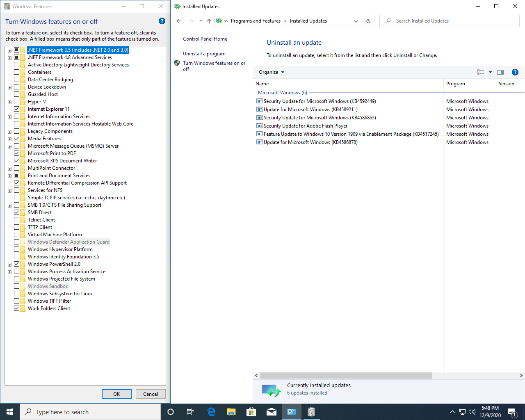This screenshot has width=525, height=420.
Task: Click scrollbar right arrow in Installed Updates
Action: (x=521, y=375)
